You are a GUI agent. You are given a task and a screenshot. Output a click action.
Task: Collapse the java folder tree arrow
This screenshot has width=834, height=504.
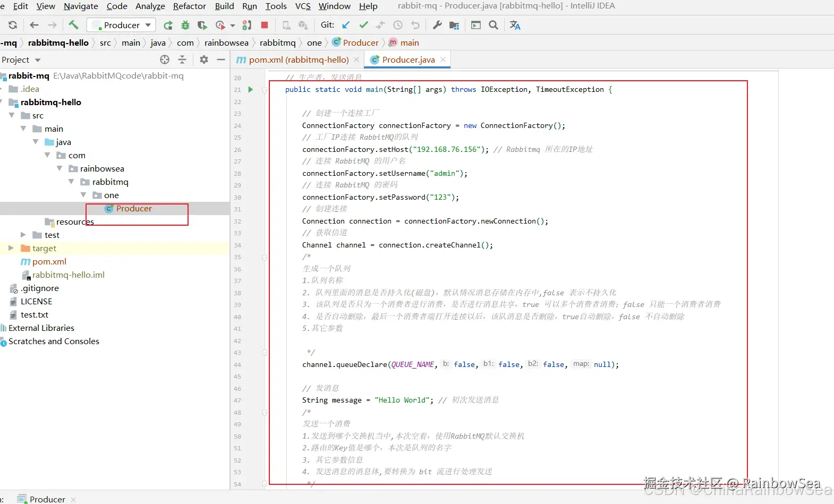pyautogui.click(x=36, y=142)
